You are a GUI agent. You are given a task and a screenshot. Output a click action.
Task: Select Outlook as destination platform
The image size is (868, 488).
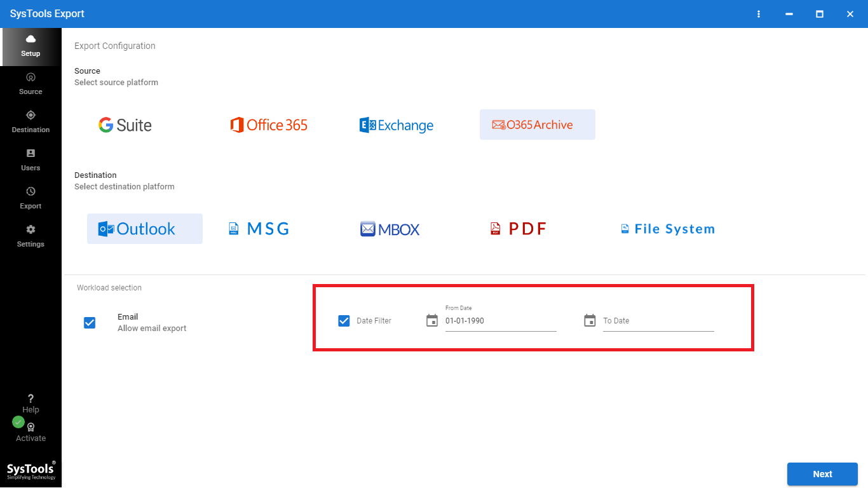pyautogui.click(x=145, y=229)
